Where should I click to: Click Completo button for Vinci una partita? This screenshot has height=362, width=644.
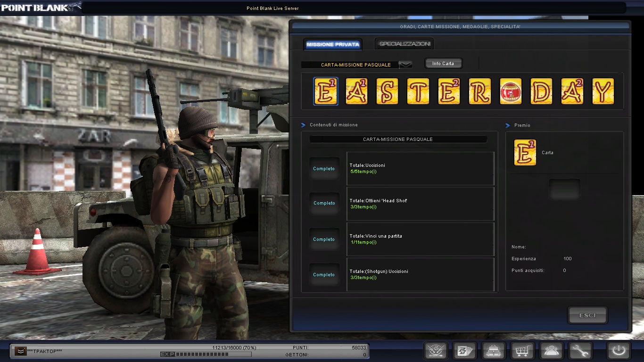(324, 239)
